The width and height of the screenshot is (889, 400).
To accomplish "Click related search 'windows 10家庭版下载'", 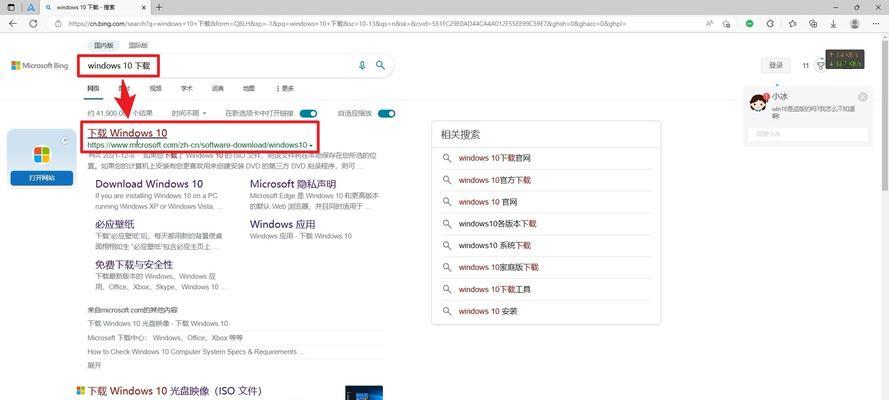I will 498,267.
